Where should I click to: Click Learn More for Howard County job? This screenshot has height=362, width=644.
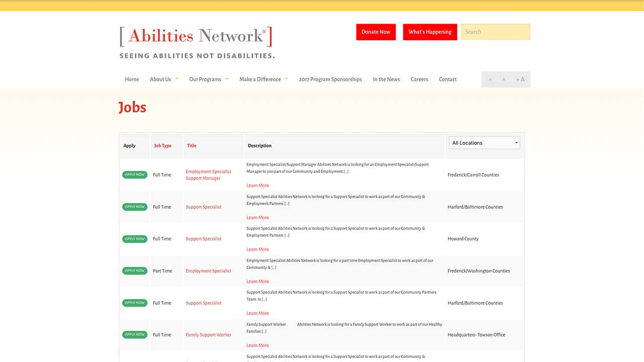[x=258, y=249]
